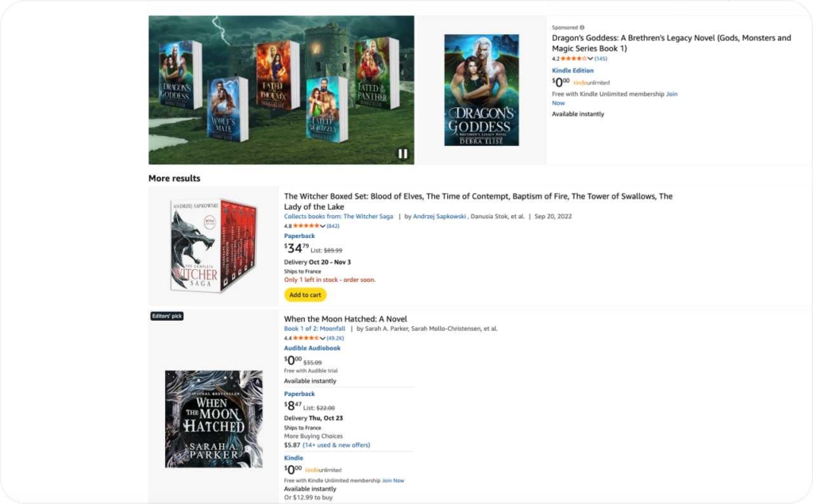This screenshot has height=504, width=813.
Task: Open author Andrzej Sapkowski's page
Action: point(440,217)
